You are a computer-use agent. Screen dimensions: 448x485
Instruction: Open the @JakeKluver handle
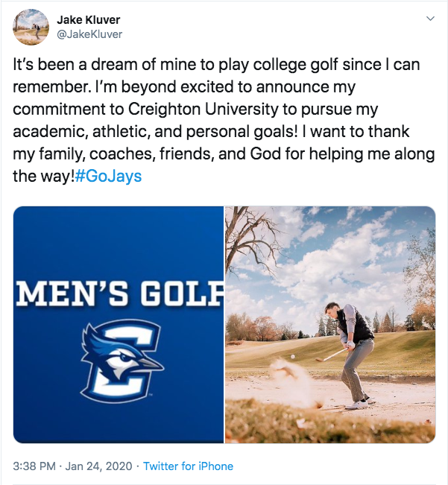tap(89, 34)
